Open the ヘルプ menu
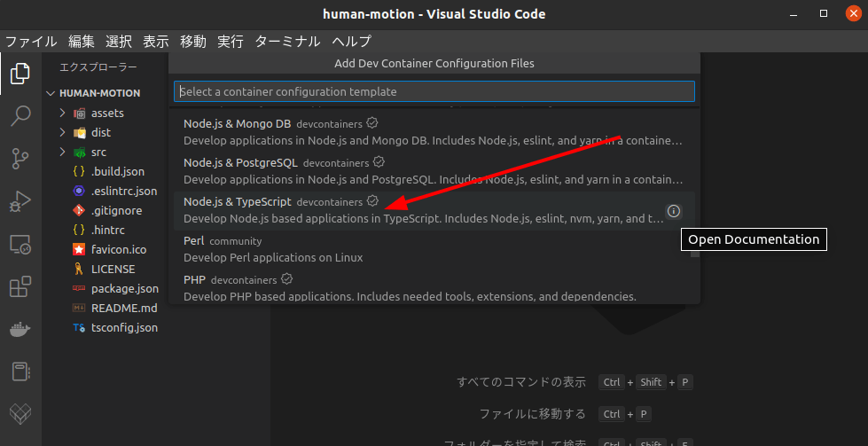 point(351,42)
